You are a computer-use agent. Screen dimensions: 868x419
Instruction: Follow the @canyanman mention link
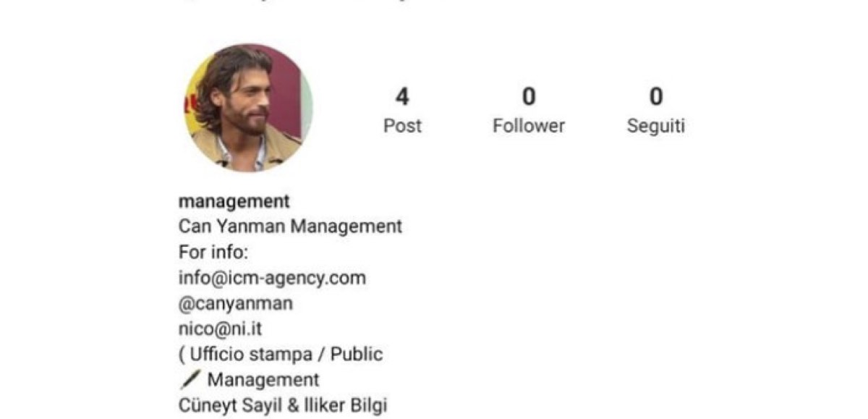(236, 304)
